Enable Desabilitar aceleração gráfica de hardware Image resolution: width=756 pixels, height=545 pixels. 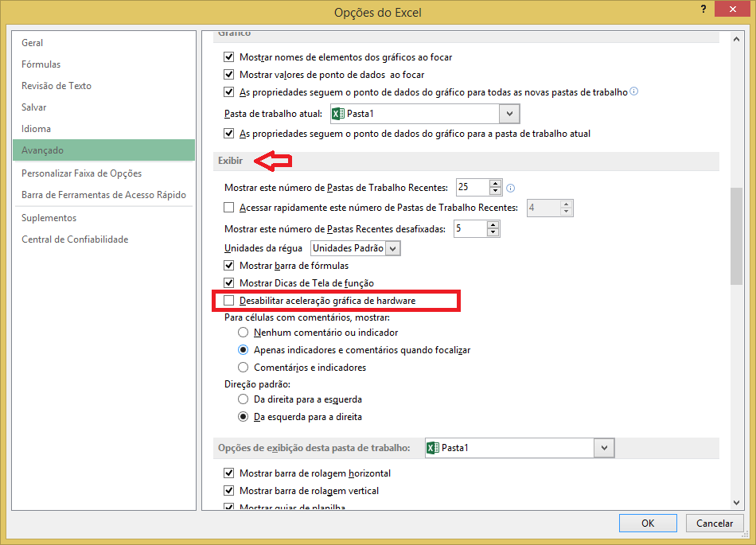(230, 301)
